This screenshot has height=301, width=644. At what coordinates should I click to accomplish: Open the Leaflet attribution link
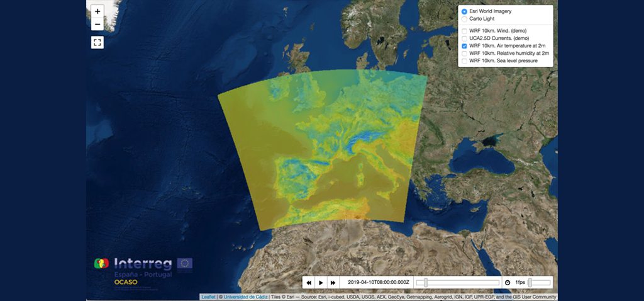pyautogui.click(x=208, y=297)
